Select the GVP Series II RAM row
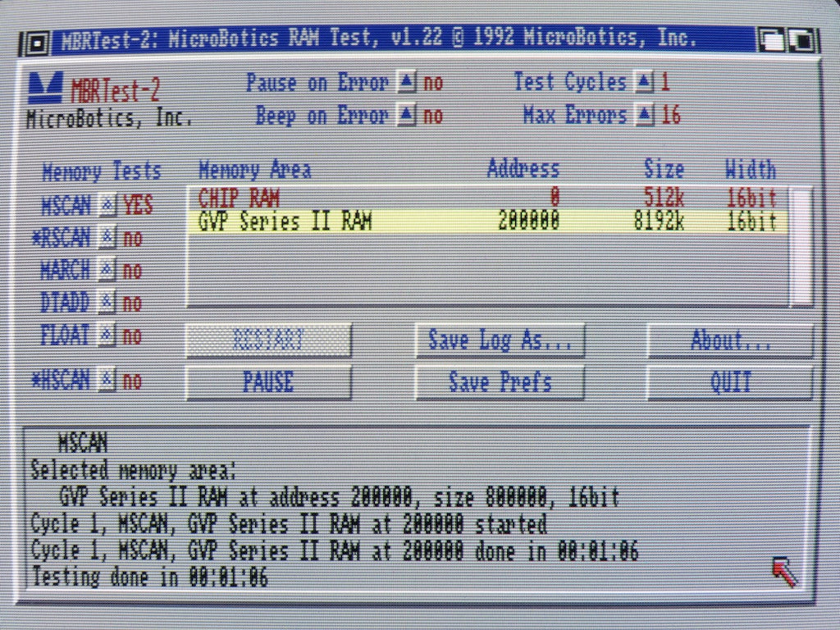 [487, 221]
